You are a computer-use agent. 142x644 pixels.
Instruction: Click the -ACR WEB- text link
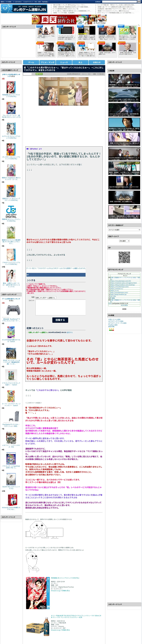(124, 305)
